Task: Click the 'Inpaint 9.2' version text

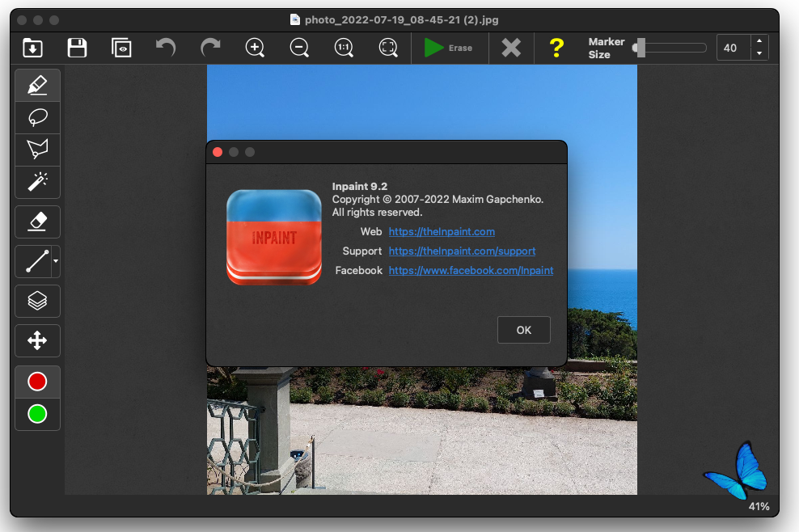Action: pyautogui.click(x=360, y=187)
